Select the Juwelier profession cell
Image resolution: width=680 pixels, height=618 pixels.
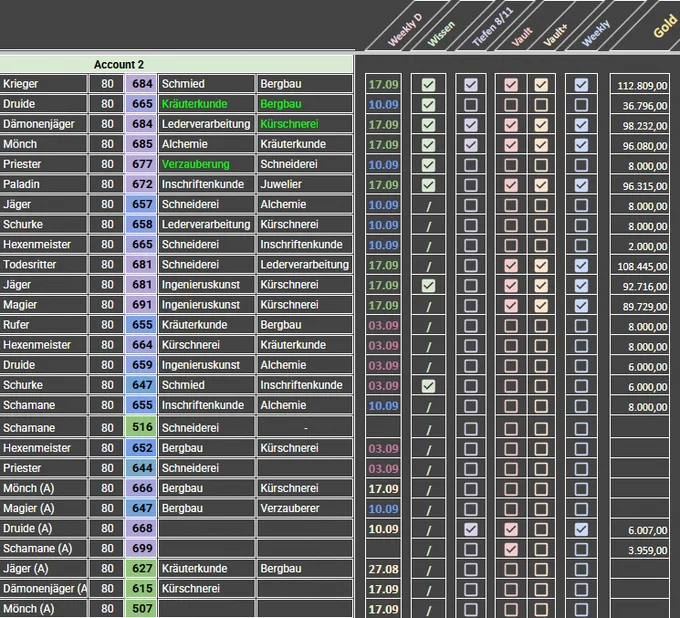pos(305,184)
